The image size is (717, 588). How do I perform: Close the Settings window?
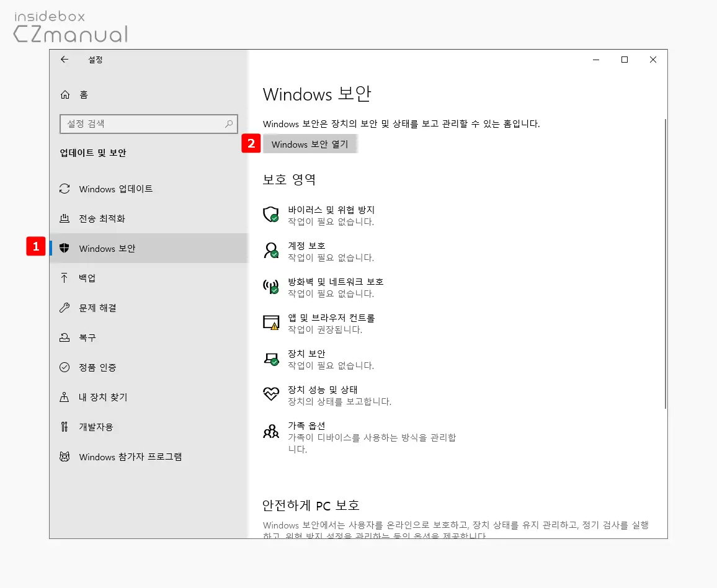tap(653, 60)
